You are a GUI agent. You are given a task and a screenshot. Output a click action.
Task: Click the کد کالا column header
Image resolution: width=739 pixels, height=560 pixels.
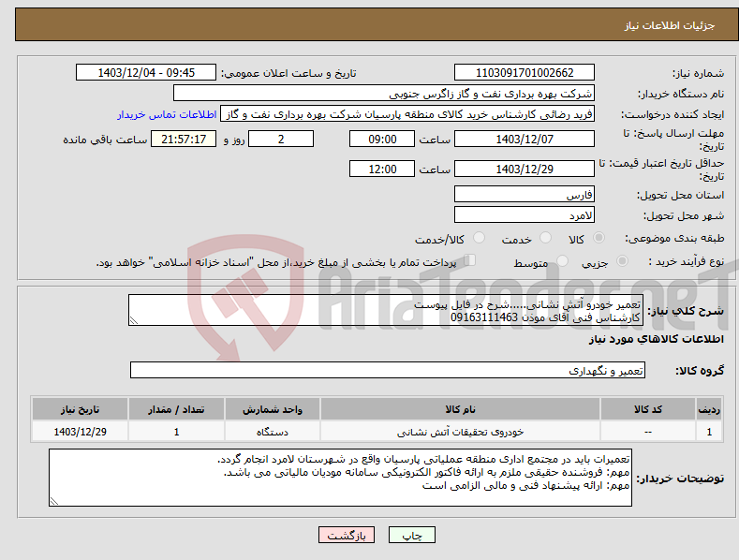tap(648, 409)
